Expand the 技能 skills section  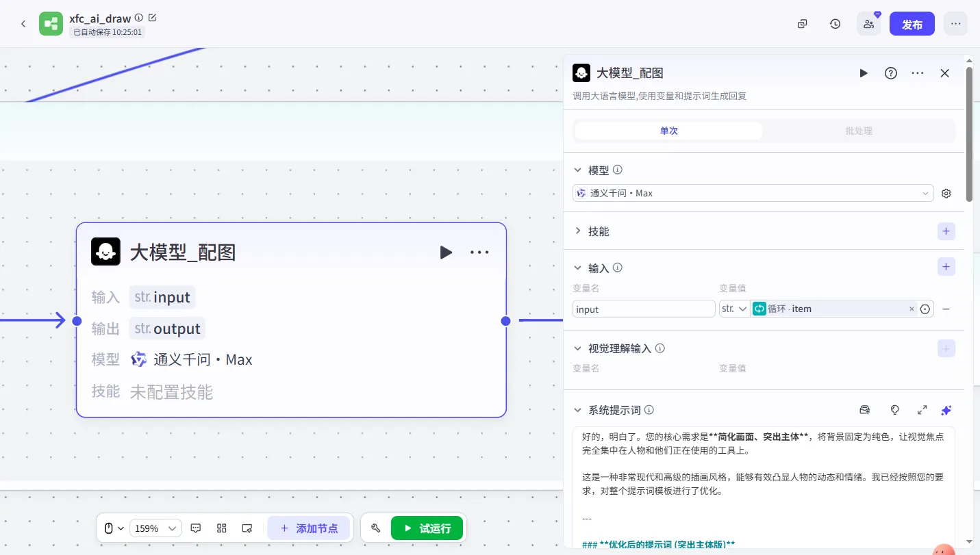[x=578, y=231]
